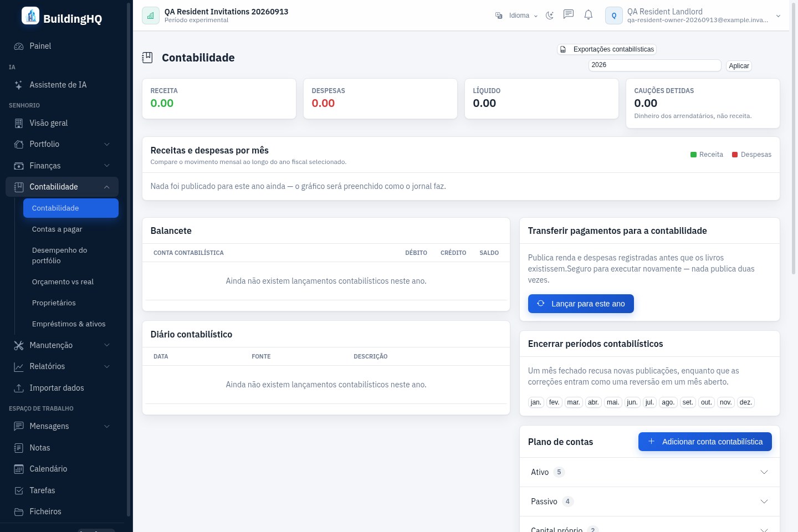Open Desempenho do portfólio submenu item

71,255
